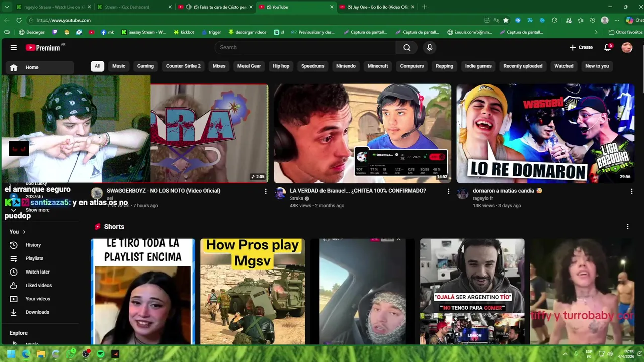Open Your videos in the sidebar
Screen dimensions: 644x362
tap(38, 299)
